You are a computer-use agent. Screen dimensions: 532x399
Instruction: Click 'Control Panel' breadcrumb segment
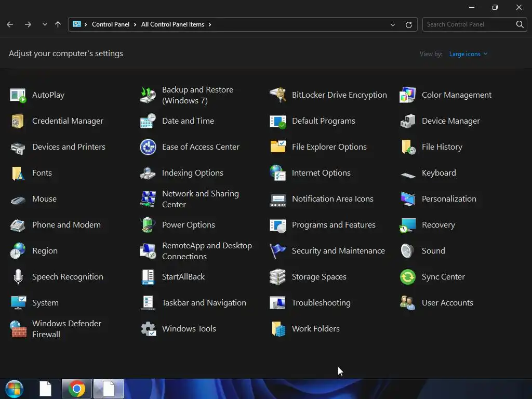coord(111,24)
